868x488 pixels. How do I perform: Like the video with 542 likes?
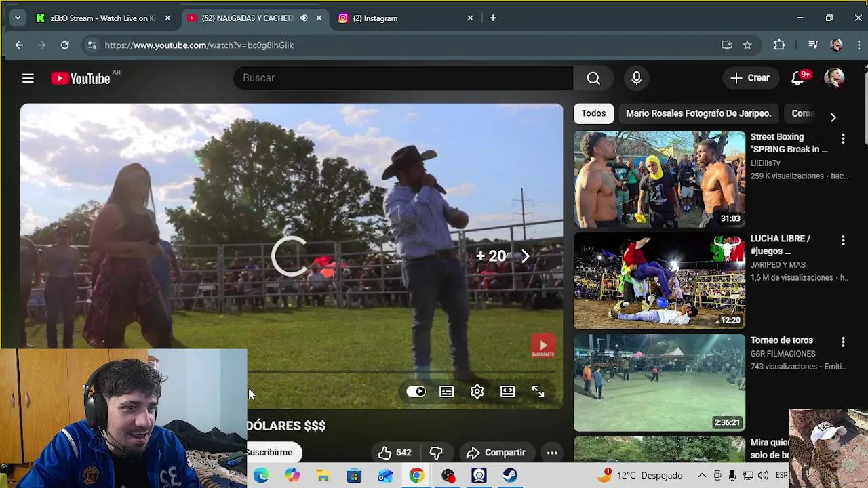pyautogui.click(x=395, y=453)
